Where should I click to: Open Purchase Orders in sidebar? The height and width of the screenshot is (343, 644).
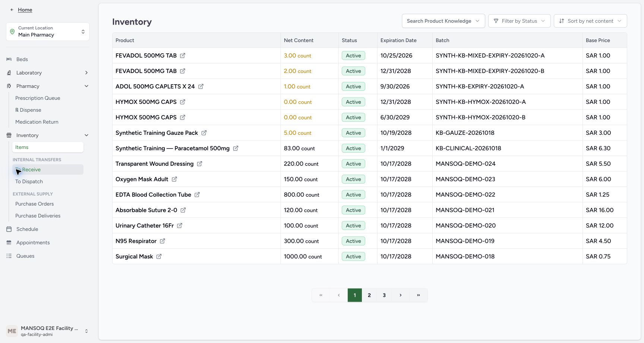(x=35, y=204)
